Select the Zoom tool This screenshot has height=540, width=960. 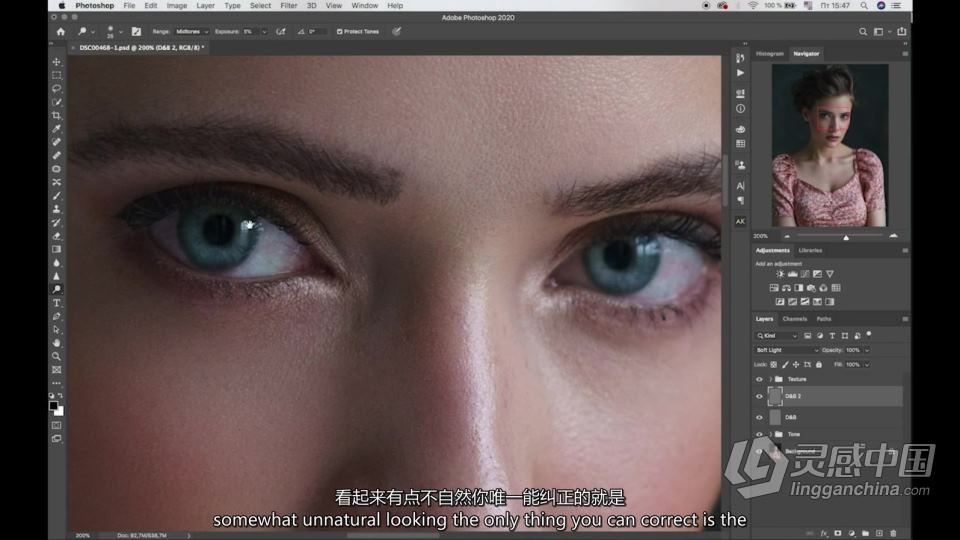coord(56,356)
